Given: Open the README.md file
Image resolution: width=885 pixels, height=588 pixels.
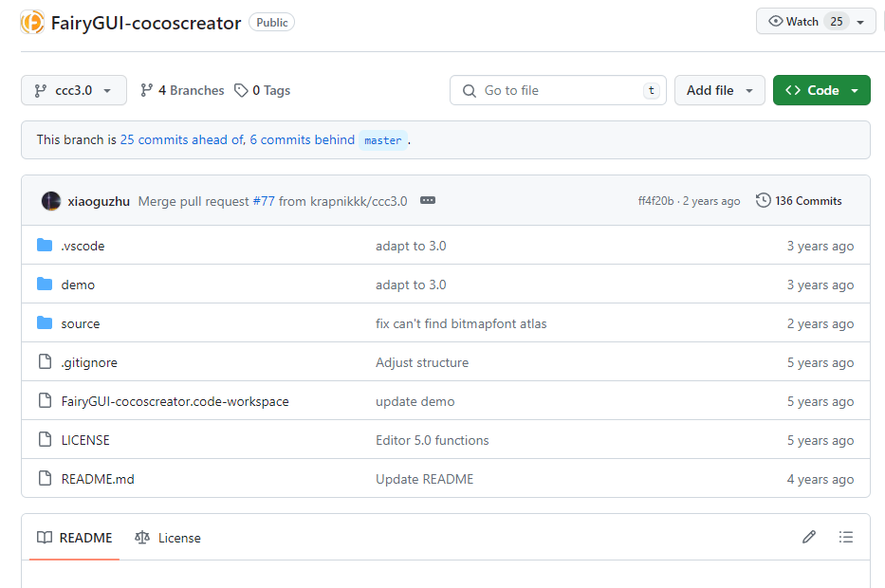Looking at the screenshot, I should pos(98,480).
